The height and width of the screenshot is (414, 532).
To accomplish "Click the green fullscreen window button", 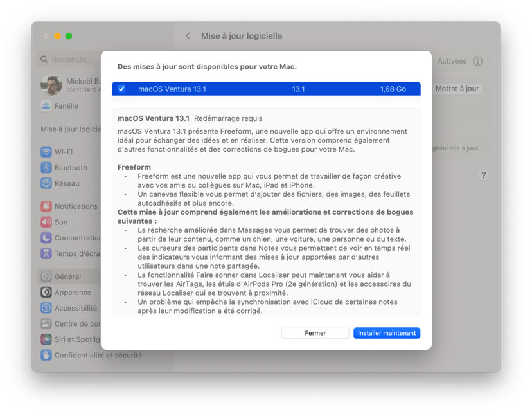I will [x=69, y=36].
